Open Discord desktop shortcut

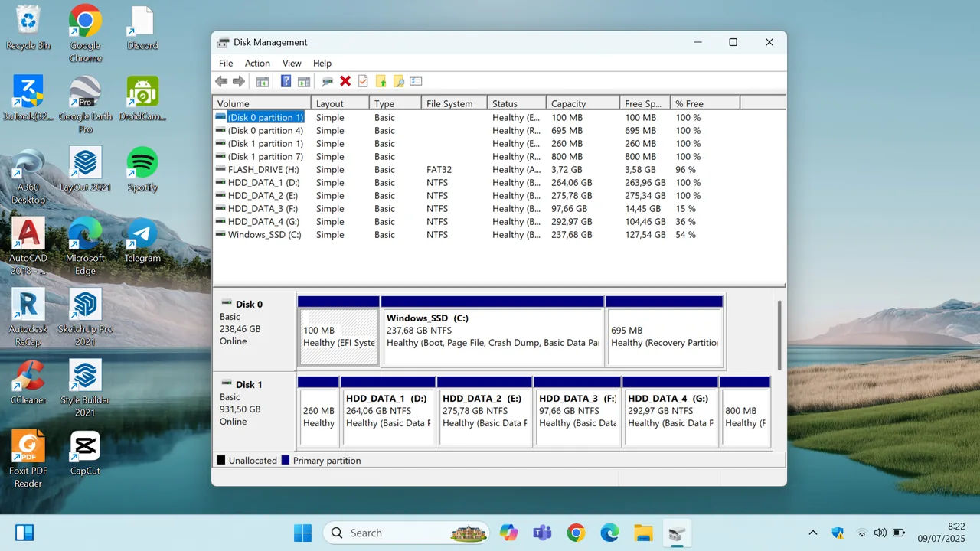[142, 28]
